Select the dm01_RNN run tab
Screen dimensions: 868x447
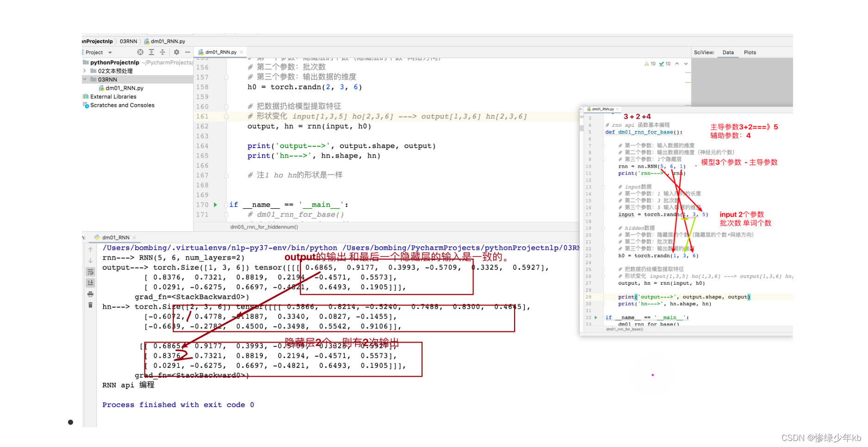[112, 237]
